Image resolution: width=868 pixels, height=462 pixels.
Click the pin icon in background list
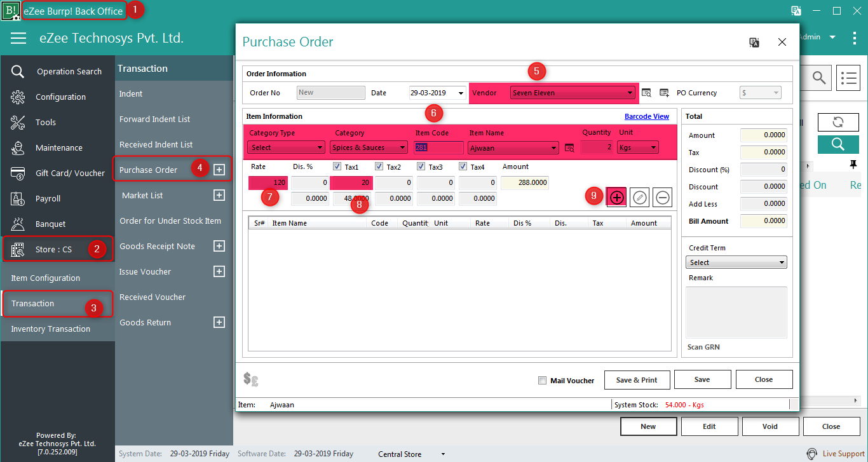click(x=853, y=165)
